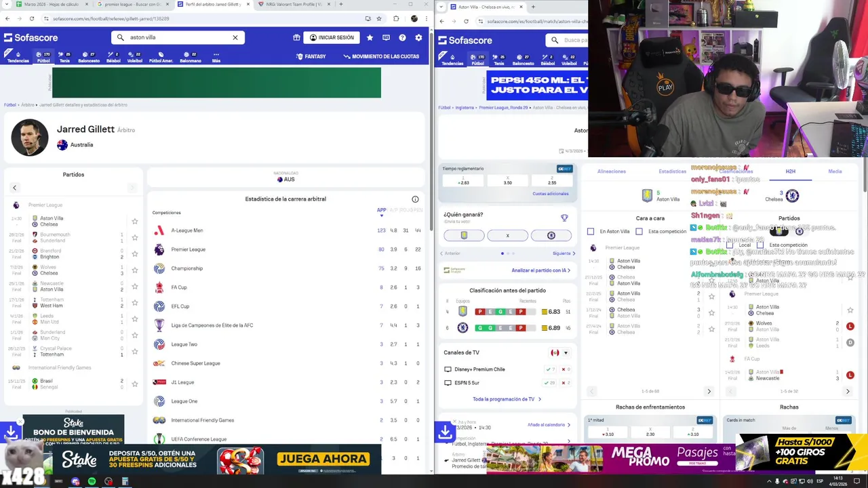868x488 pixels.
Task: Select Balonmano sport in the left window
Action: (191, 57)
